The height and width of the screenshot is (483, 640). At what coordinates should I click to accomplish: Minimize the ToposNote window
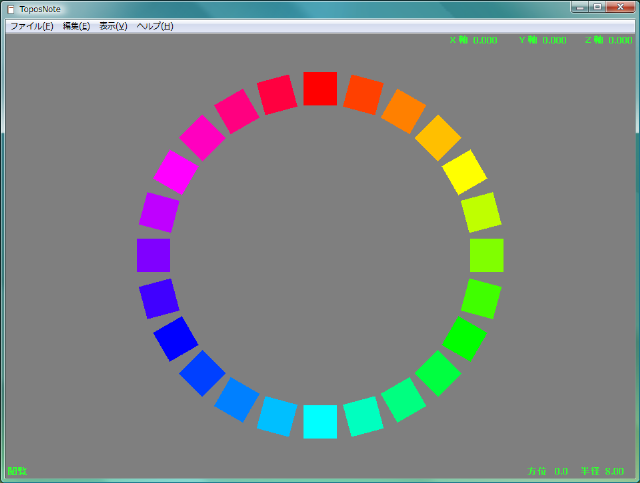[580, 7]
